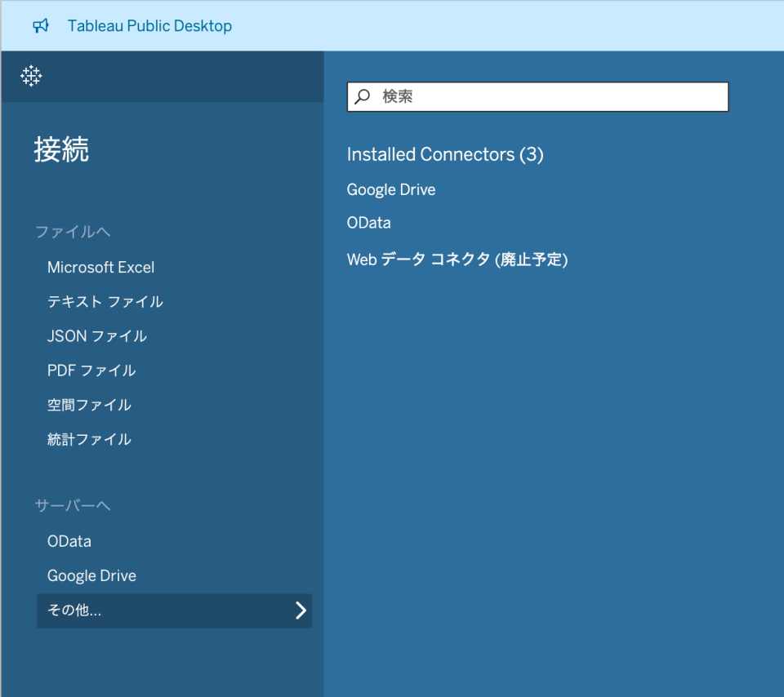Open the 統計ファイル connector

click(x=88, y=439)
